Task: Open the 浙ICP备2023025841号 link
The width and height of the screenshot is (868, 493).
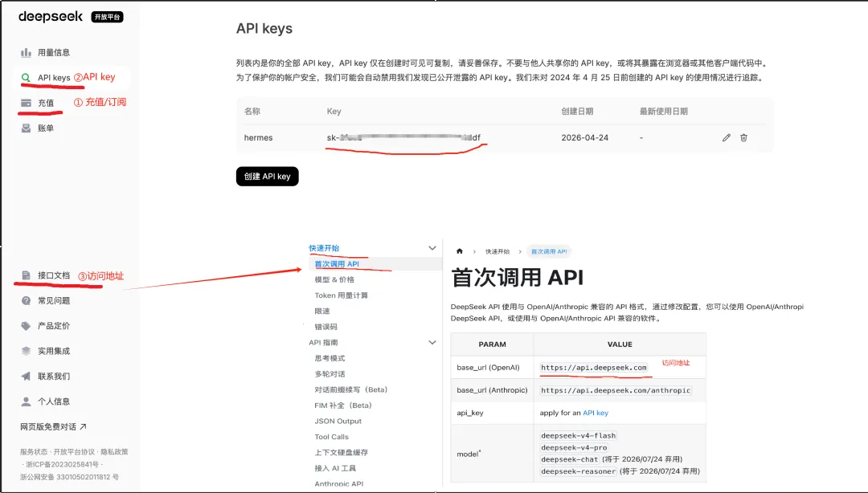Action: pos(63,464)
